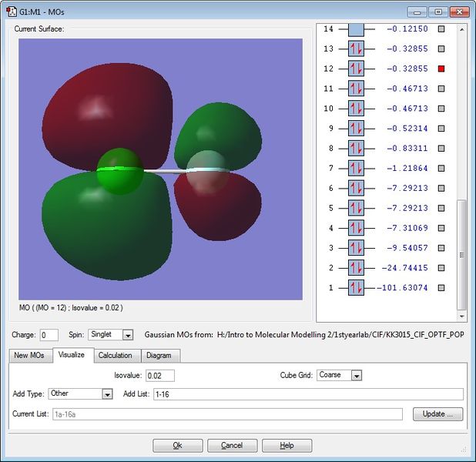This screenshot has height=462, width=476.
Task: Click the energy value -0.12150
Action: (x=407, y=28)
